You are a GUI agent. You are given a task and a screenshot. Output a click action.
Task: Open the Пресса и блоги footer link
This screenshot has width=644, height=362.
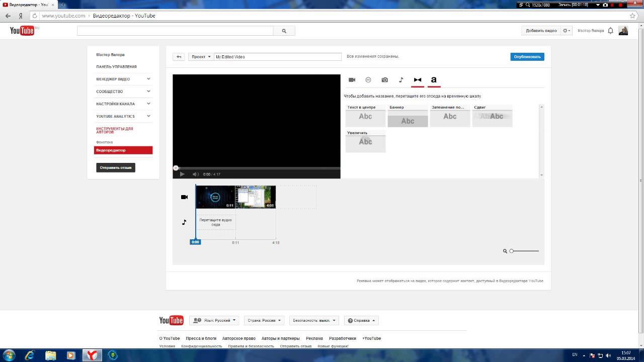point(201,338)
